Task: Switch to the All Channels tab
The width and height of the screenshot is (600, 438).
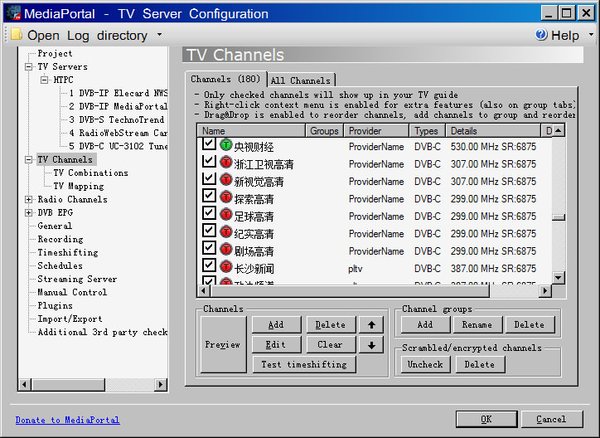Action: click(x=300, y=80)
